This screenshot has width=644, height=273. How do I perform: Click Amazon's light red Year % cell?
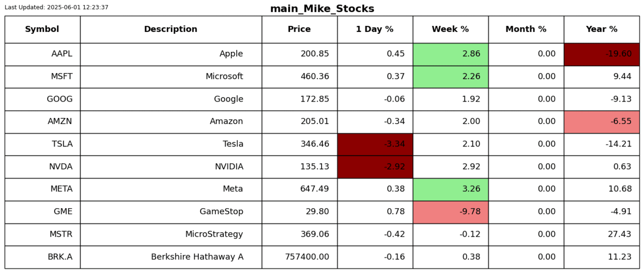click(602, 122)
